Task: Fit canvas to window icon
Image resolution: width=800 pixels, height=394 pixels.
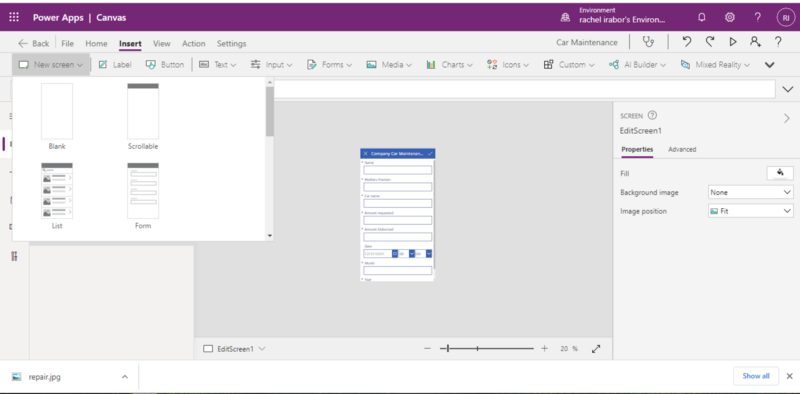Action: tap(596, 349)
